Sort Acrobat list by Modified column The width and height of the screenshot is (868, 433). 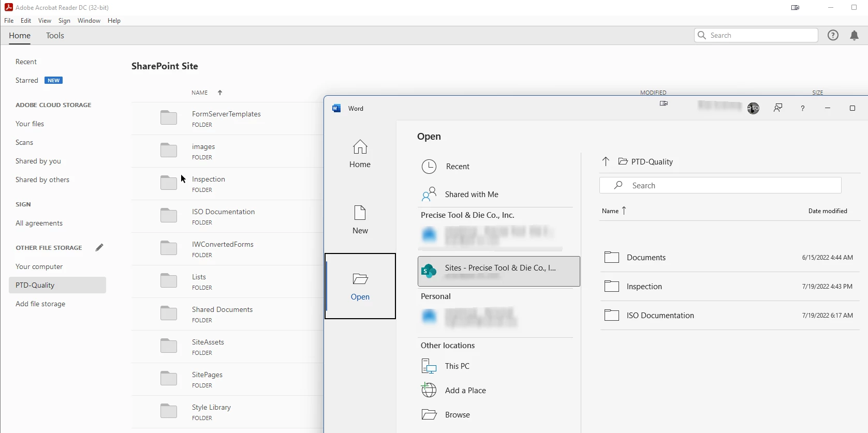[x=653, y=93]
